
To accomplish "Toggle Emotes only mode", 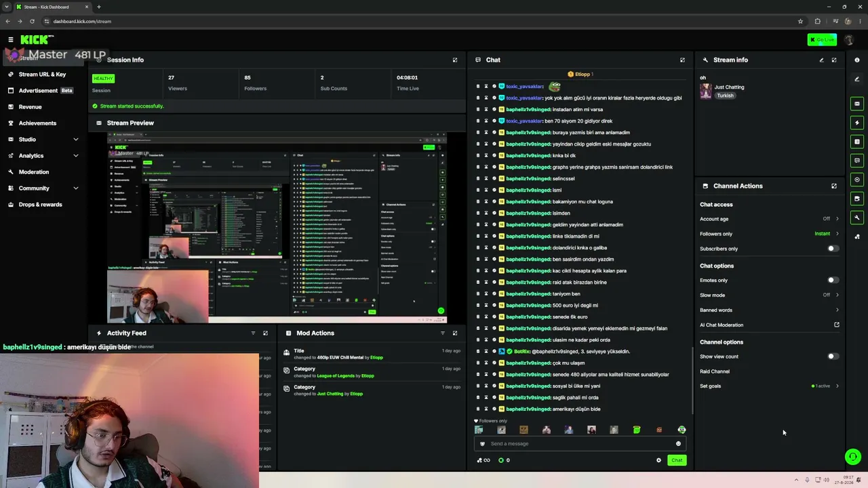I will tap(833, 280).
